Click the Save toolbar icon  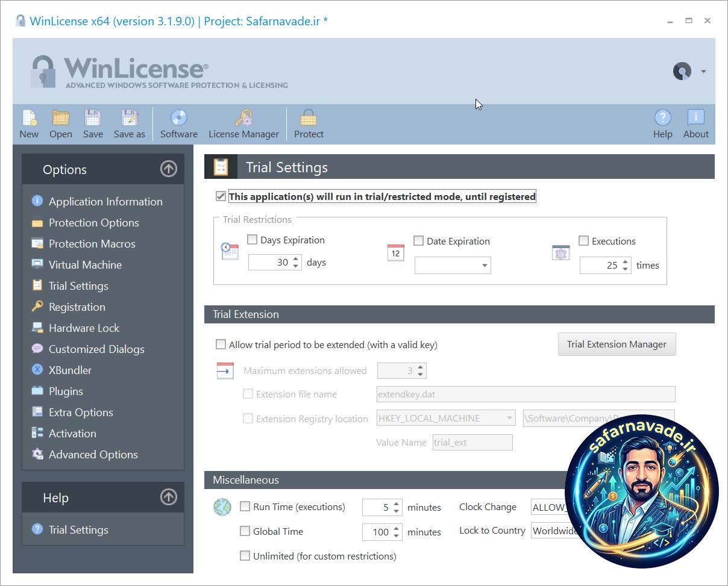(x=93, y=118)
